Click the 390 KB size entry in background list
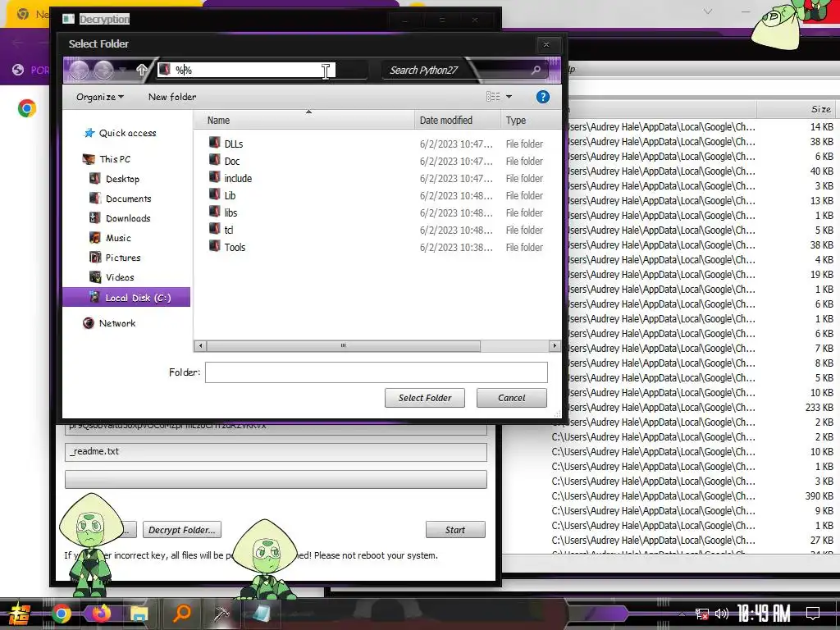The image size is (840, 630). (819, 496)
